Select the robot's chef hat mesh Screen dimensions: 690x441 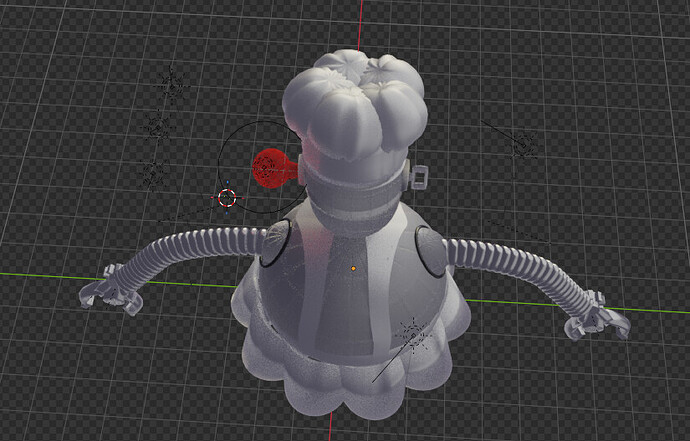coord(355,103)
